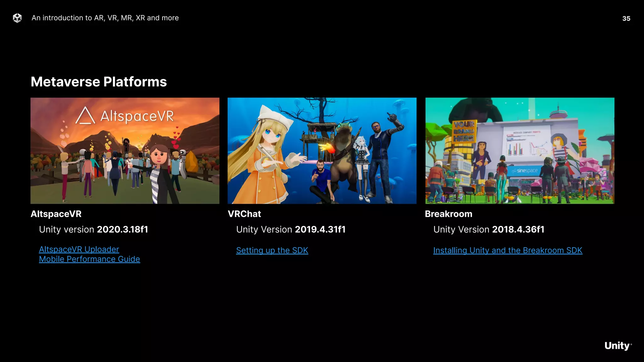The width and height of the screenshot is (644, 362).
Task: Click the Metaverse Platforms heading
Action: click(x=99, y=82)
